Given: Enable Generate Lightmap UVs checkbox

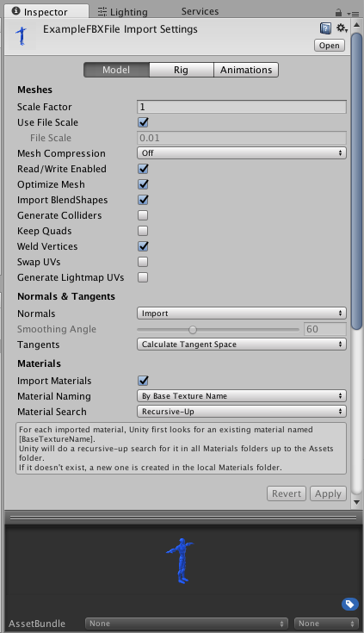Looking at the screenshot, I should [143, 277].
